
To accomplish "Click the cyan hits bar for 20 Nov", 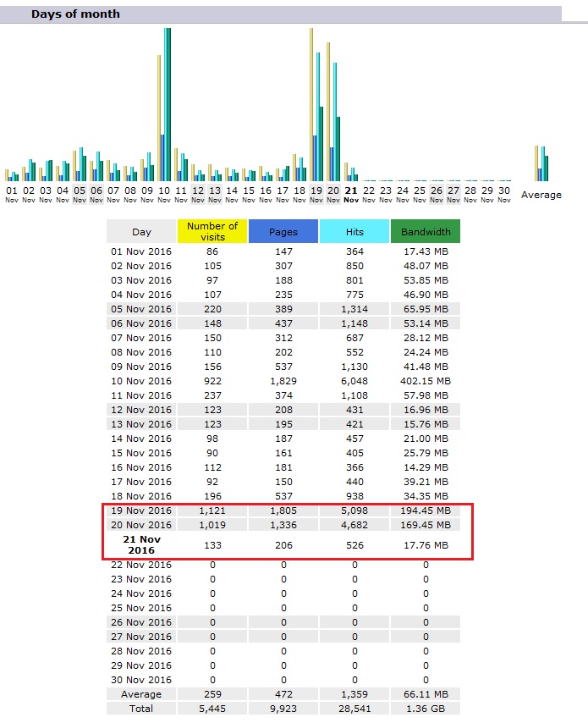I will click(x=335, y=122).
